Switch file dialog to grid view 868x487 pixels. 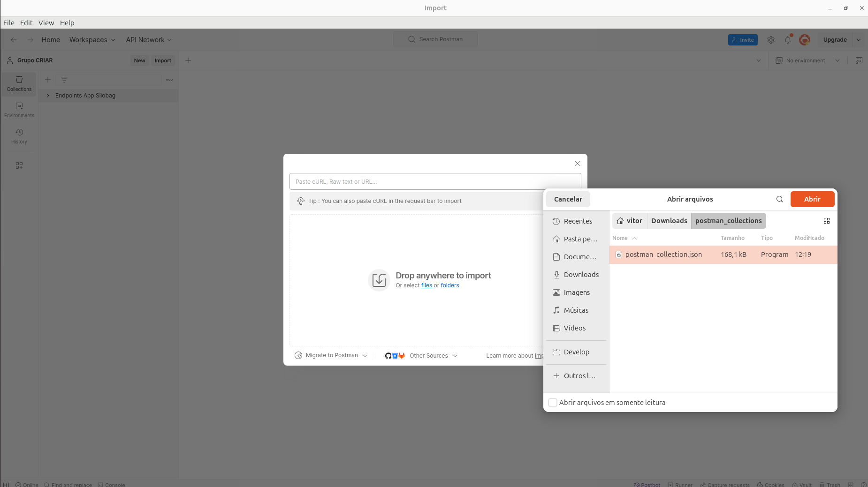826,221
